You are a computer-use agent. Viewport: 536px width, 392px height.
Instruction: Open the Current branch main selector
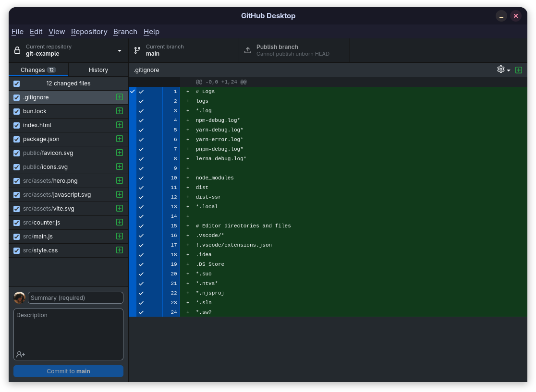coord(184,50)
